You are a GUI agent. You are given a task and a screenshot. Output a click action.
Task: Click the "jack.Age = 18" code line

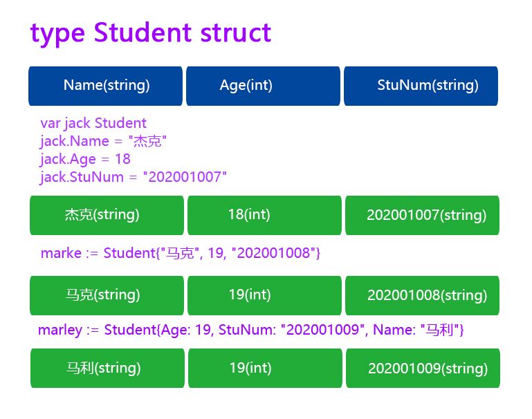point(85,159)
